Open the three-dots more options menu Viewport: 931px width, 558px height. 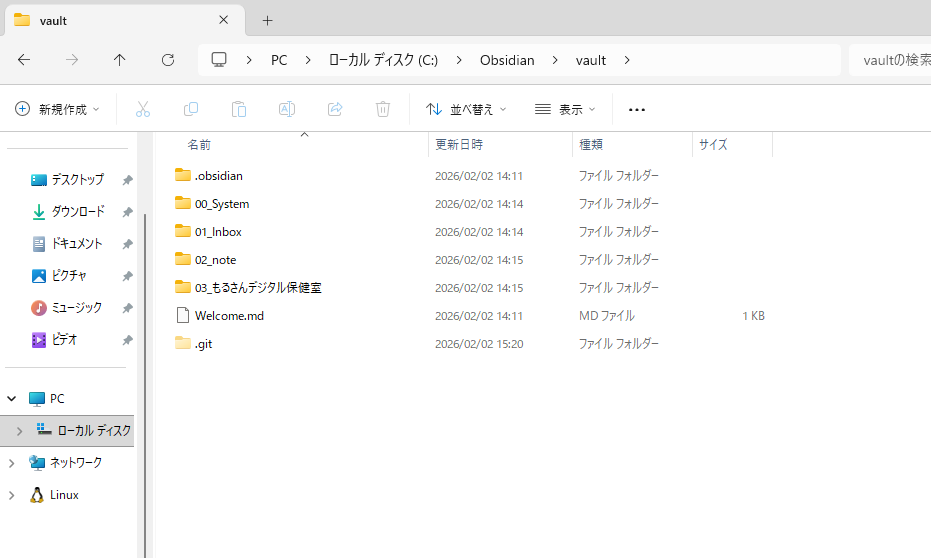click(637, 109)
